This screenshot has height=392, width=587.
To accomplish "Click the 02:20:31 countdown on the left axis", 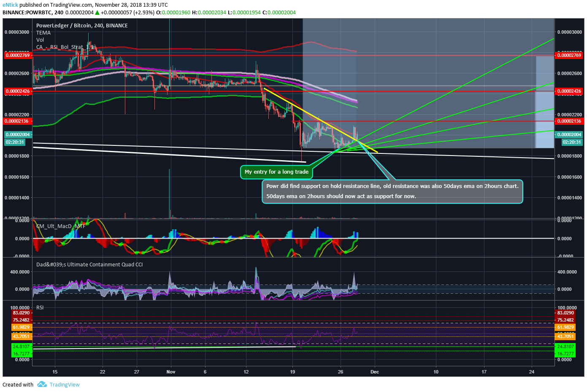I will [15, 142].
